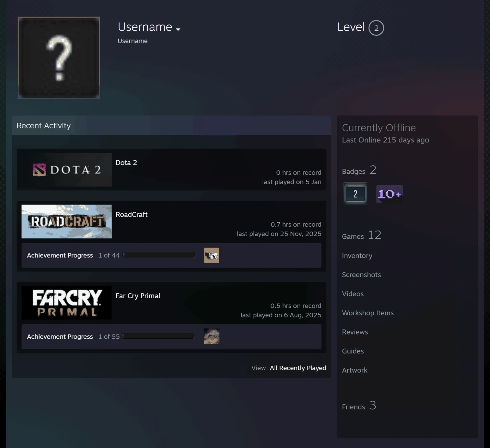Click the '1 of 55' achievement count
Screen dimensions: 490x448
(109, 337)
